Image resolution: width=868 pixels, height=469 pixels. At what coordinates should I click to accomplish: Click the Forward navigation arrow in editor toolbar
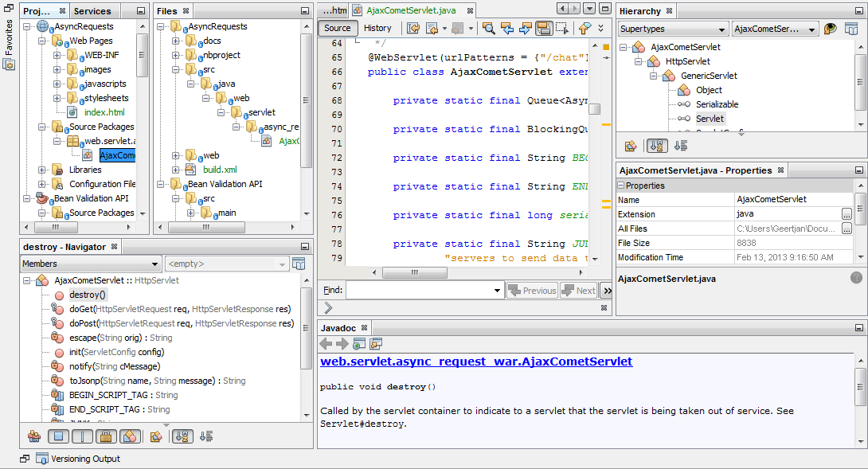coord(457,28)
